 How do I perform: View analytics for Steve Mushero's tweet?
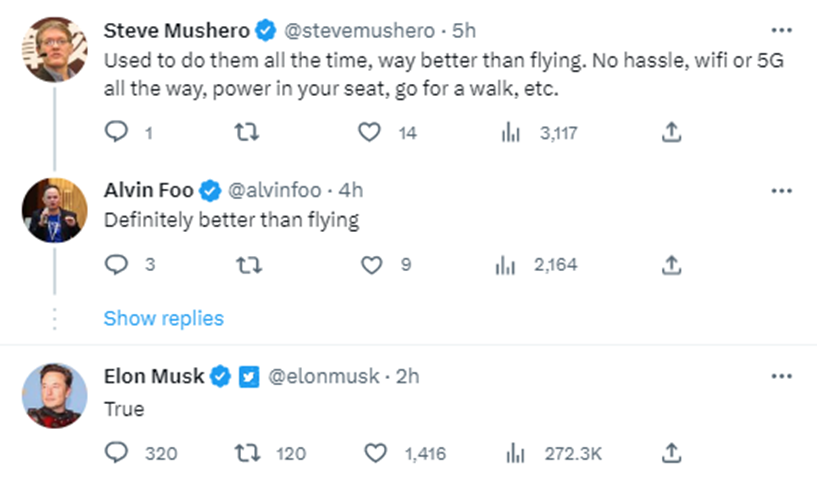tap(509, 132)
